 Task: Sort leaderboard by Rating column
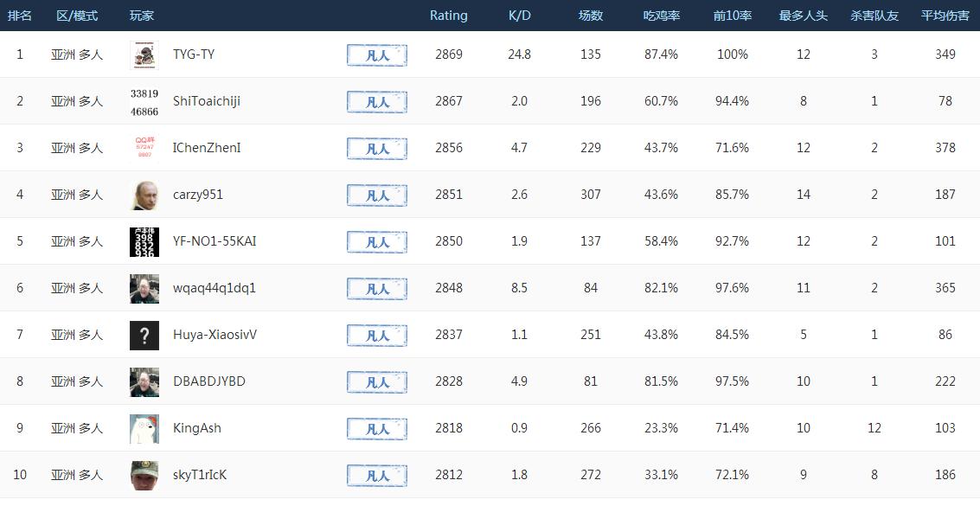click(448, 16)
